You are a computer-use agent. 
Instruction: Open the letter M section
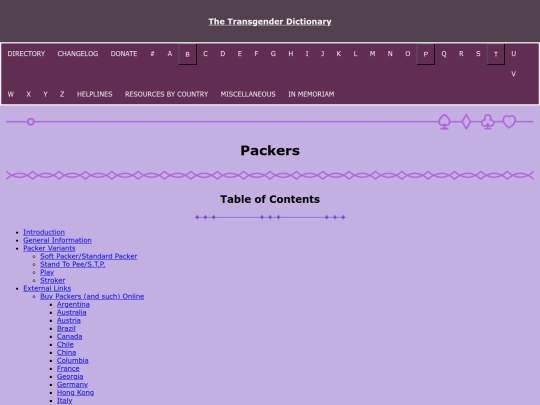tap(372, 54)
